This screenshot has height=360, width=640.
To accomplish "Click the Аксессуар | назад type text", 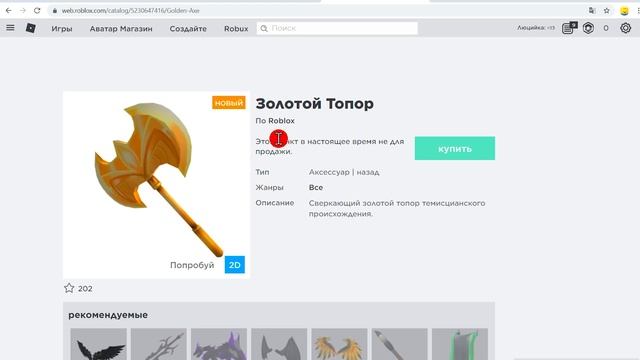I will 344,172.
